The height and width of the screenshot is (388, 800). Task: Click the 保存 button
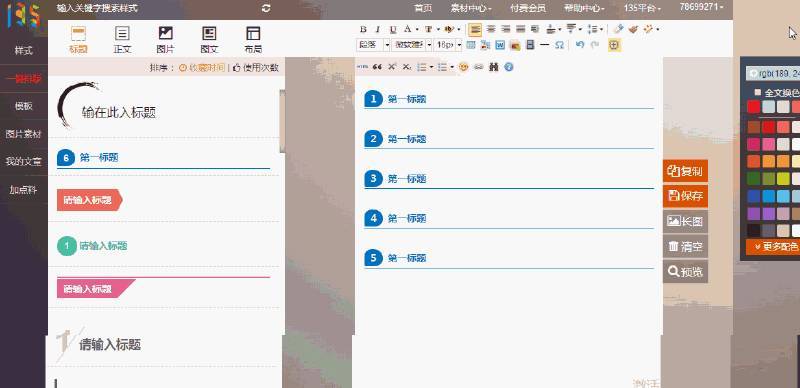pyautogui.click(x=685, y=196)
